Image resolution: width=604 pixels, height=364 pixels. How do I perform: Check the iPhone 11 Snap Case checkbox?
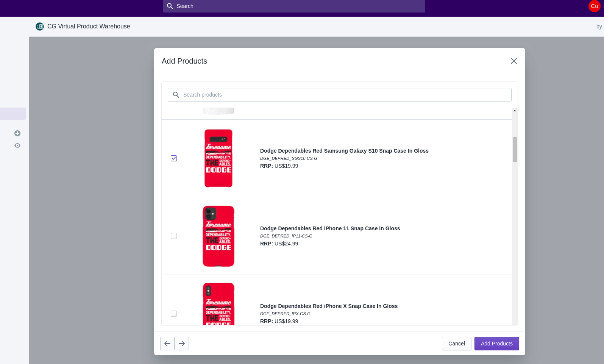(x=174, y=236)
